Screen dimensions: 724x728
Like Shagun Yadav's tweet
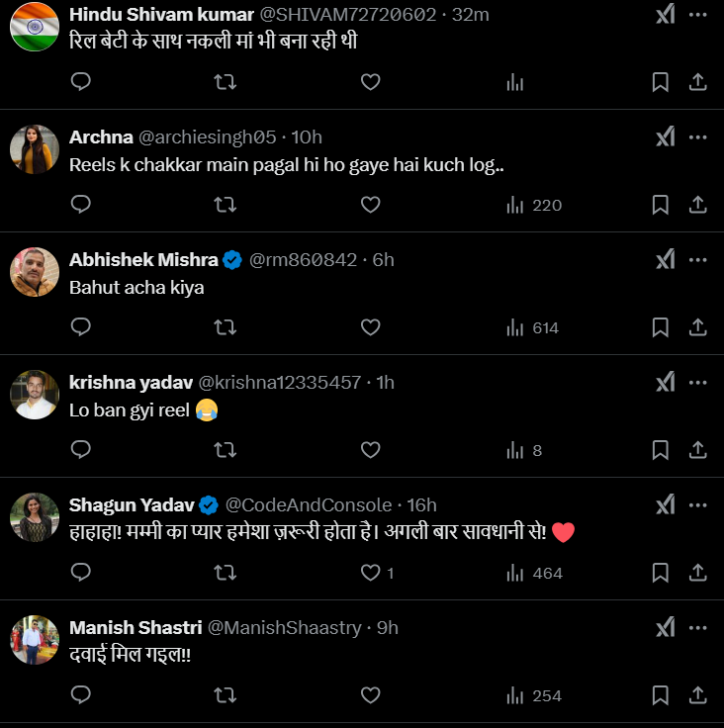coord(371,573)
